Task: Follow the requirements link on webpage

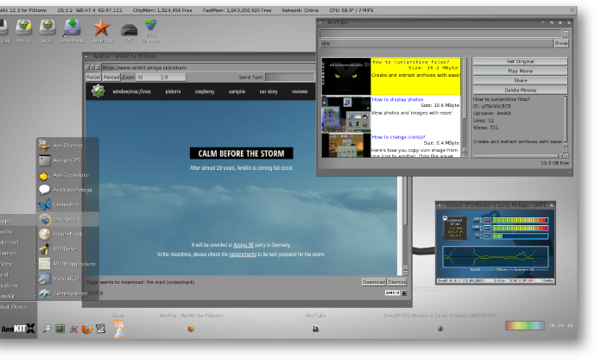Action: coord(243,254)
